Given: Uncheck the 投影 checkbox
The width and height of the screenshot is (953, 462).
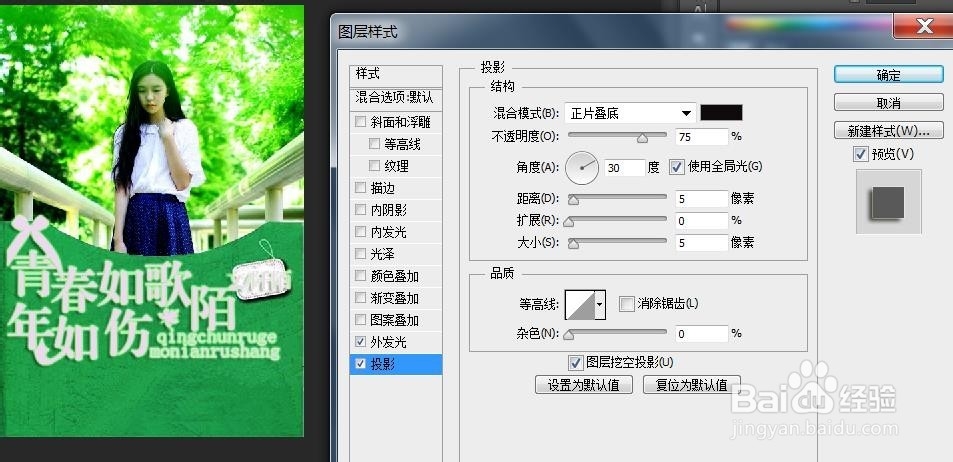Looking at the screenshot, I should click(360, 364).
